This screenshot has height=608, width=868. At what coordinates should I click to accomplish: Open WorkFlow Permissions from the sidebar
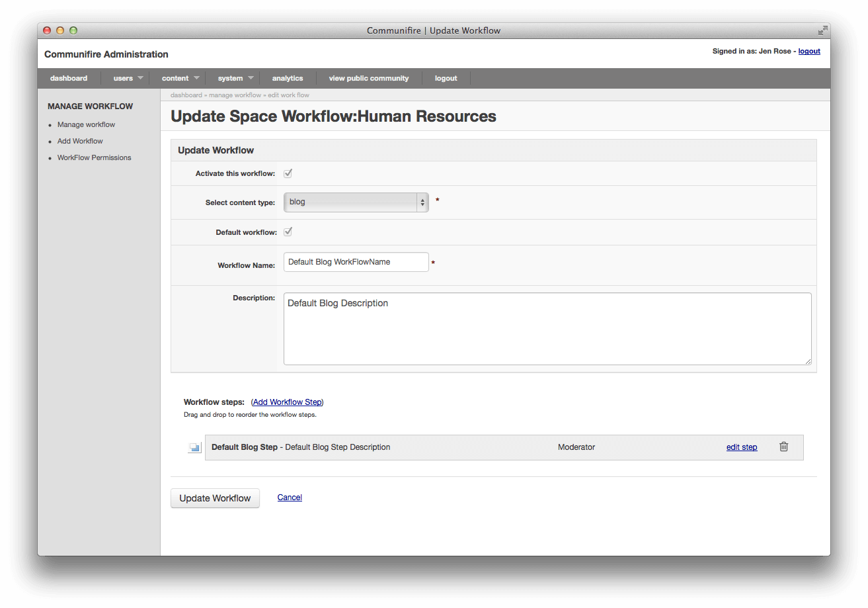(94, 157)
